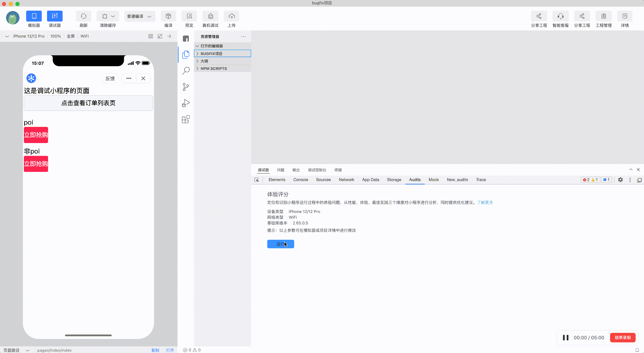
Task: Open the 资源管理器 more actions menu
Action: [243, 36]
